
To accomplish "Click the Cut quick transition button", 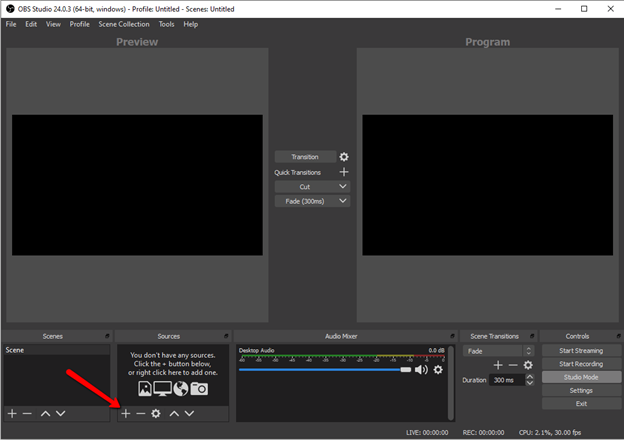I will 305,187.
